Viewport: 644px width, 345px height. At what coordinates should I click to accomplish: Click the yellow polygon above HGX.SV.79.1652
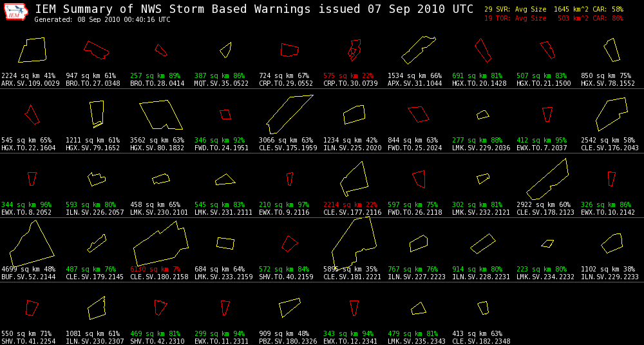(97, 114)
